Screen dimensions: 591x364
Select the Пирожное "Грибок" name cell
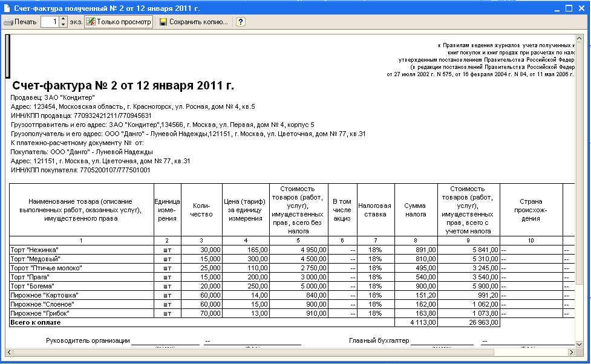click(x=81, y=314)
